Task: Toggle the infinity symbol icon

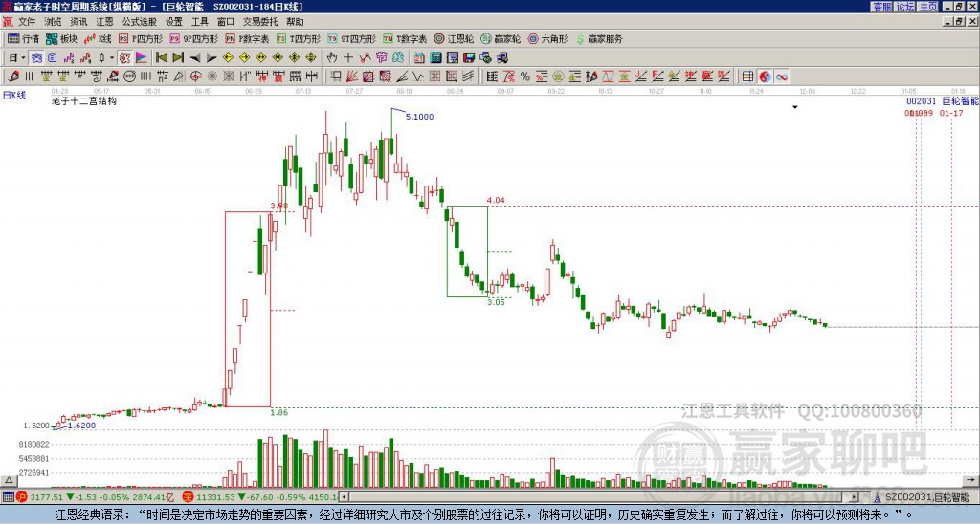Action: coord(781,76)
